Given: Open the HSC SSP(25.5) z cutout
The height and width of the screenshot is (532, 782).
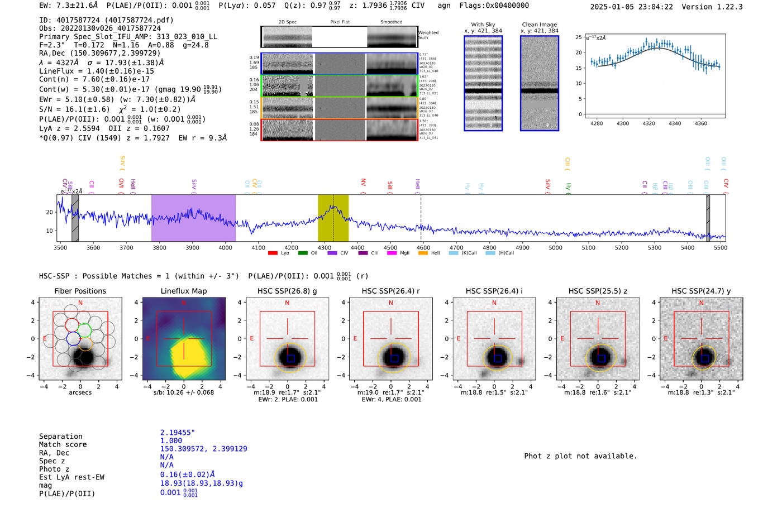Looking at the screenshot, I should pos(598,339).
